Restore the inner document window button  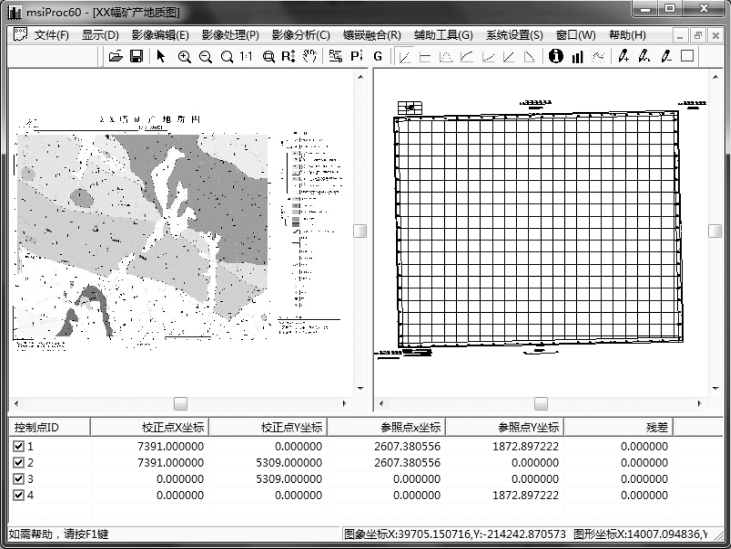(698, 35)
